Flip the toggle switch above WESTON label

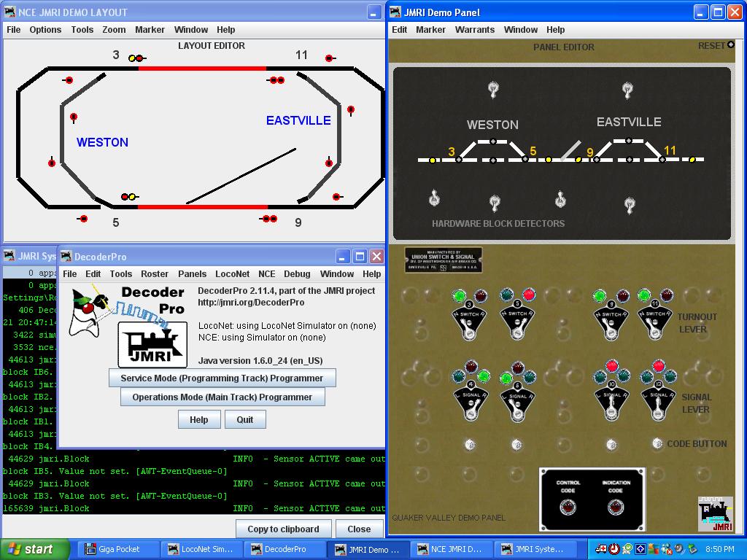tap(493, 90)
